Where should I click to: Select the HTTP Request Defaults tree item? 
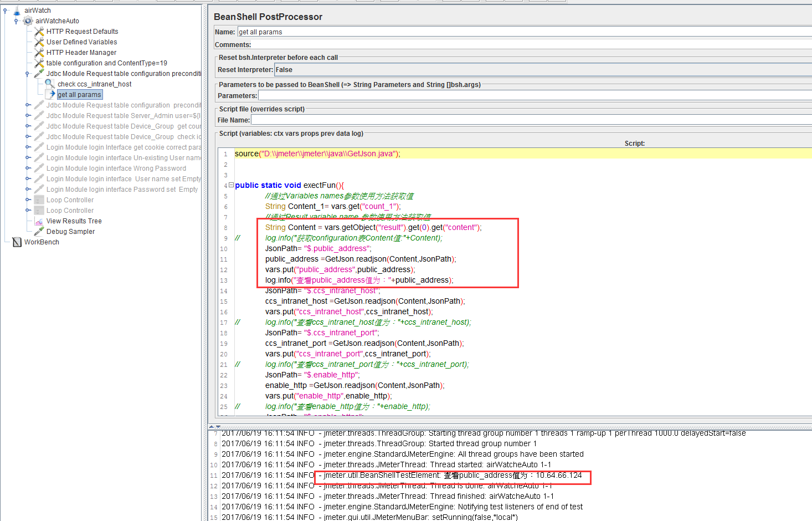pos(82,32)
